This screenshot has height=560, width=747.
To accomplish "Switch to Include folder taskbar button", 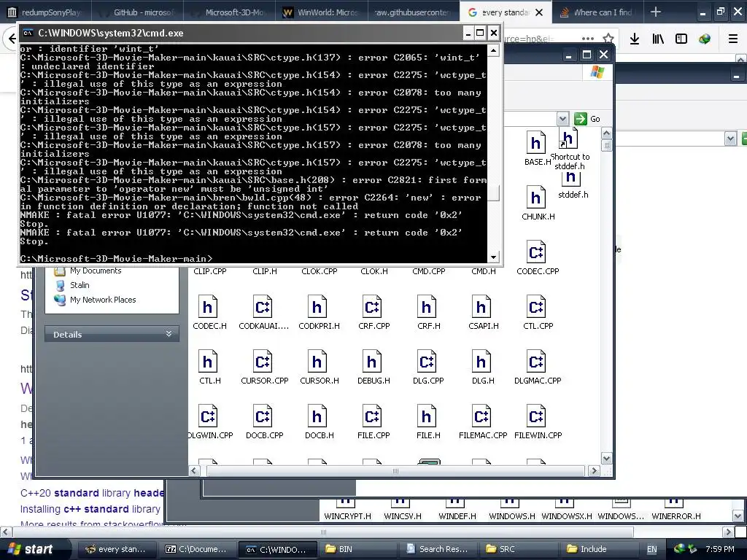I will 600,549.
